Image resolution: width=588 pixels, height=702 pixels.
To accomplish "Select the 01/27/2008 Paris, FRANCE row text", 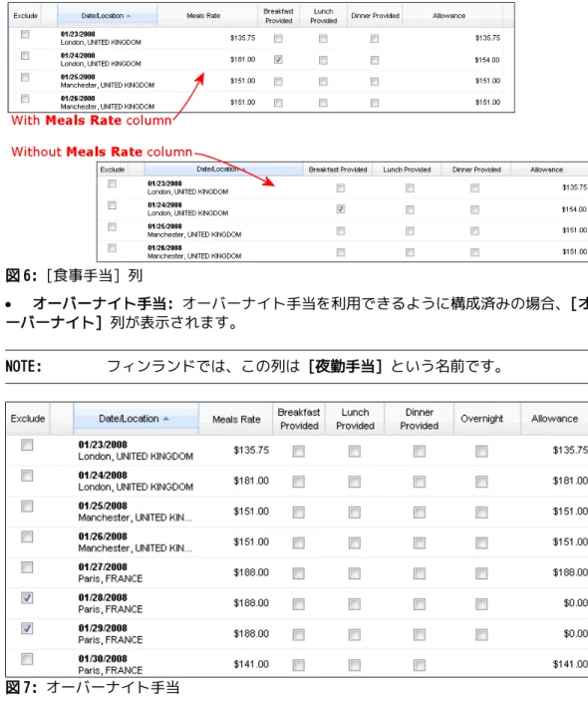I will click(x=111, y=573).
